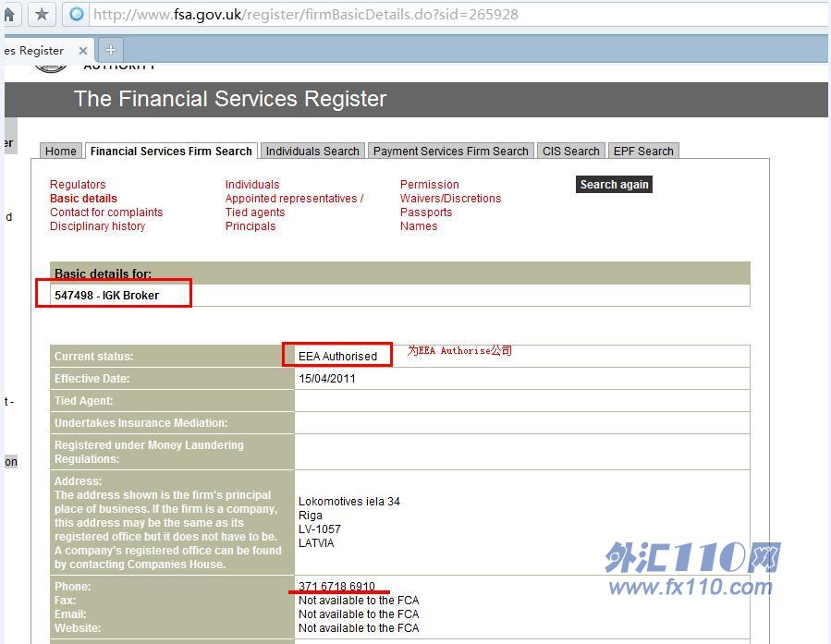Viewport: 831px width, 644px height.
Task: Switch to Individuals Search tab
Action: coord(312,151)
